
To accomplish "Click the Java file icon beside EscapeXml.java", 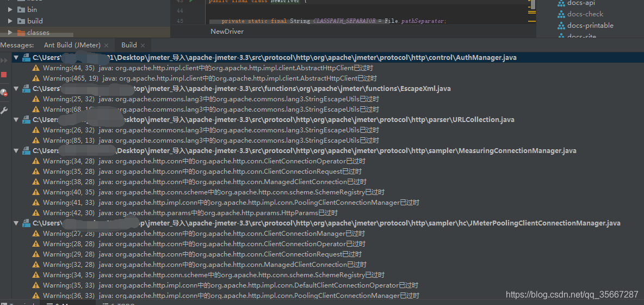I will coord(26,88).
